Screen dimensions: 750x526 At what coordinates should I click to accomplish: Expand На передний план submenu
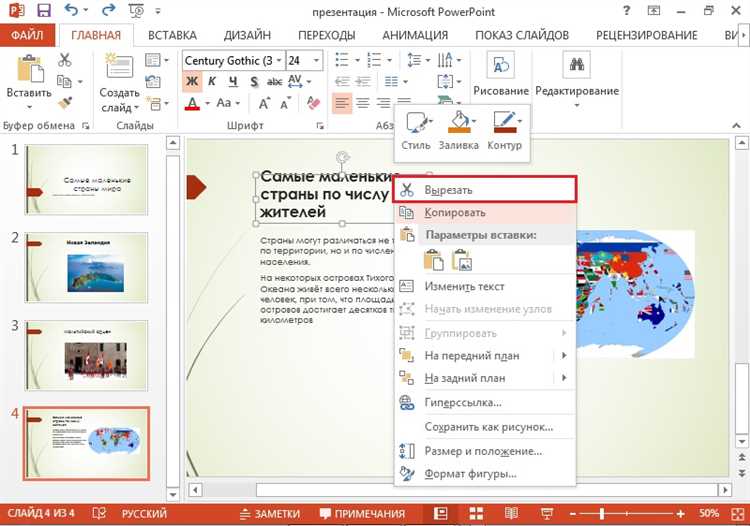coord(564,355)
